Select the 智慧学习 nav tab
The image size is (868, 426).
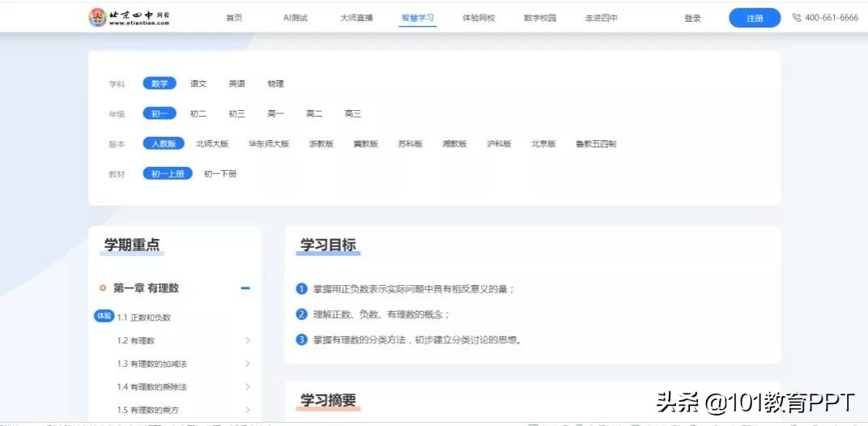click(x=418, y=18)
